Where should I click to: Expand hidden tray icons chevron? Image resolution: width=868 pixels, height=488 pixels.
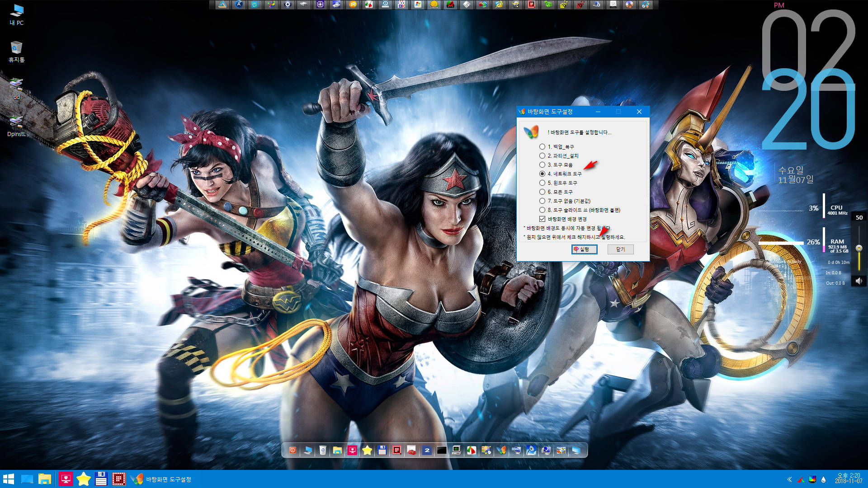789,479
